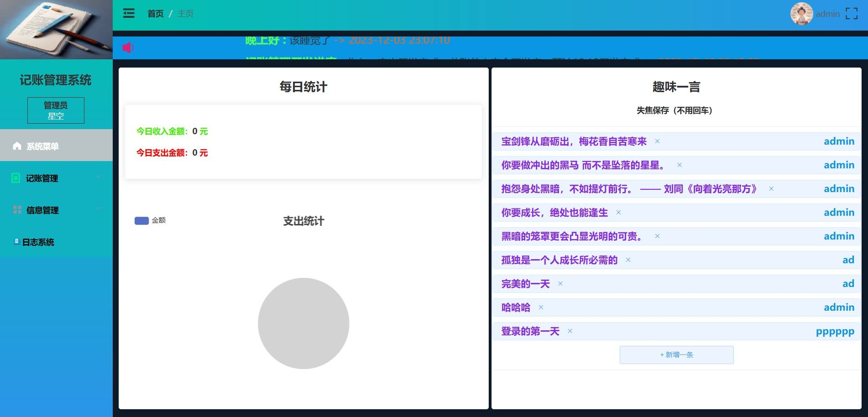Expand the 记账管理 submenu chevron
The image size is (868, 417).
(98, 177)
